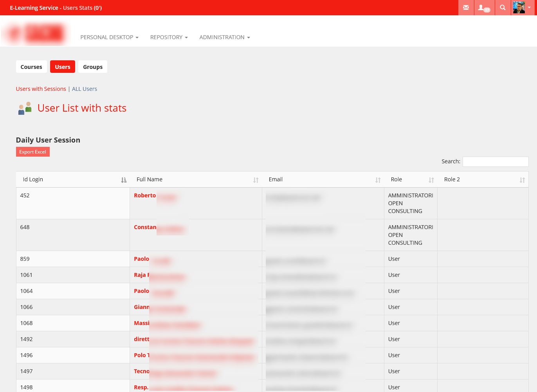Screen dimensions: 537x392
Task: Open the ALL Users link
Action: tap(85, 89)
